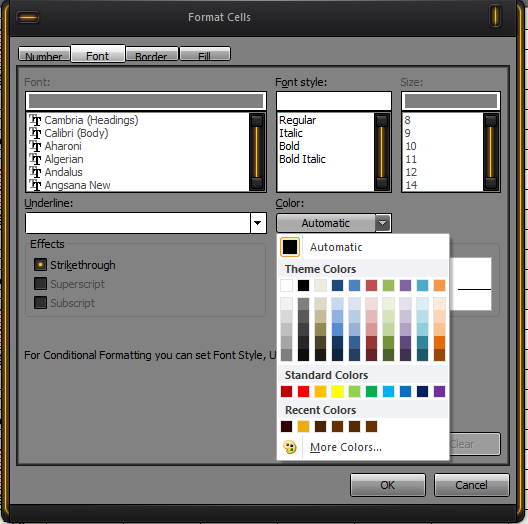
Task: Collapse the Color dropdown arrow button
Action: click(383, 223)
